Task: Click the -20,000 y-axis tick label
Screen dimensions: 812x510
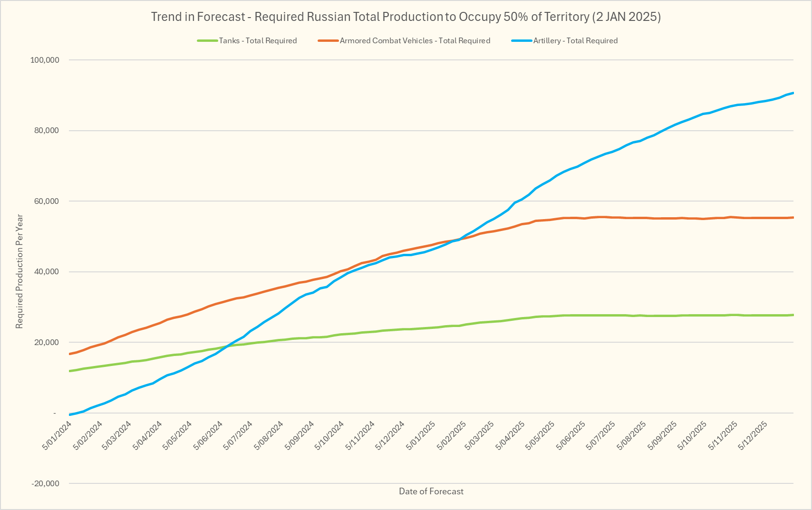Action: click(45, 483)
